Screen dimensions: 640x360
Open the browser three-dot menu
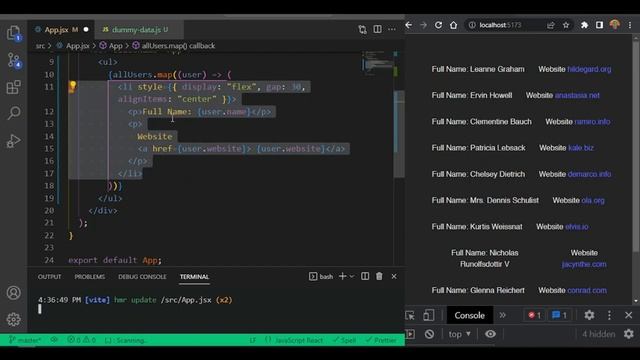[630, 25]
